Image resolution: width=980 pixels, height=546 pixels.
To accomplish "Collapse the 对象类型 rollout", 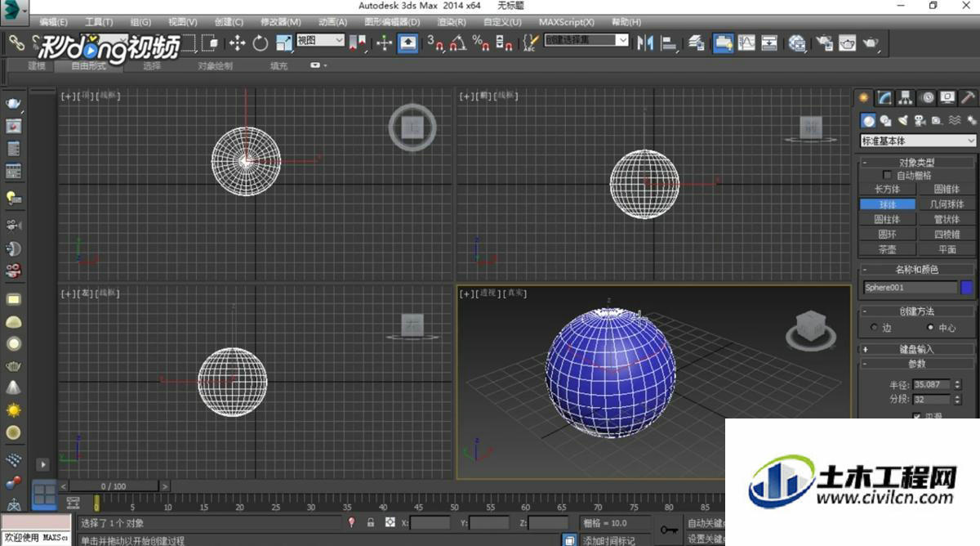I will coord(917,163).
